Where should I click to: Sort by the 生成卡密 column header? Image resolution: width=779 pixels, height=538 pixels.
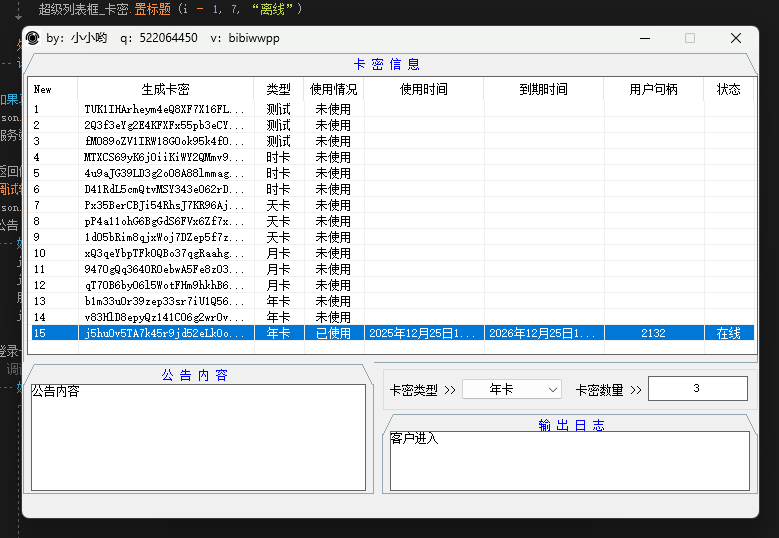pyautogui.click(x=165, y=89)
